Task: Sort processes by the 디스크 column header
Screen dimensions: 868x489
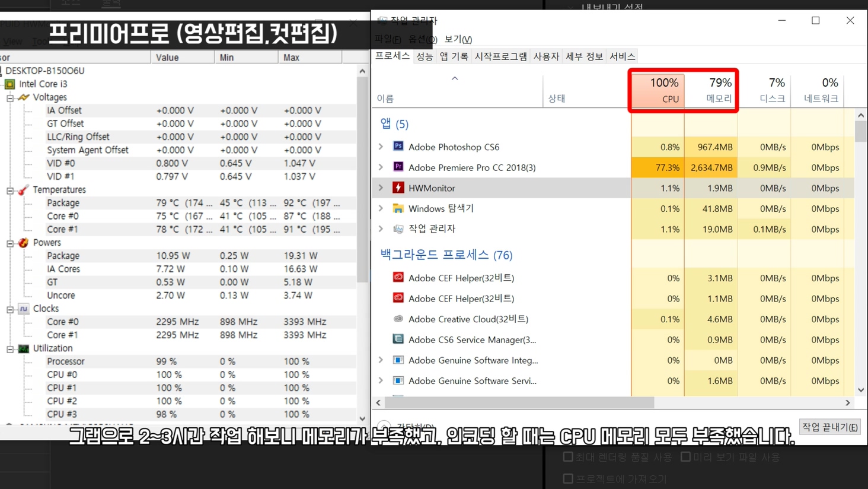Action: pyautogui.click(x=764, y=90)
